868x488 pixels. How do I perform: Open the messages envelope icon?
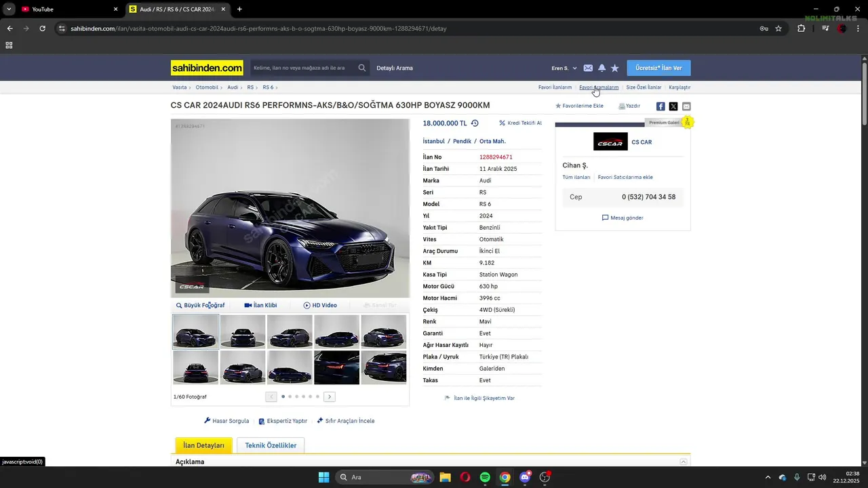[588, 68]
